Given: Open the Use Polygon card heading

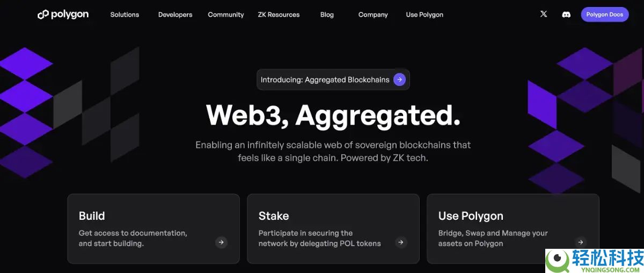Looking at the screenshot, I should (471, 216).
